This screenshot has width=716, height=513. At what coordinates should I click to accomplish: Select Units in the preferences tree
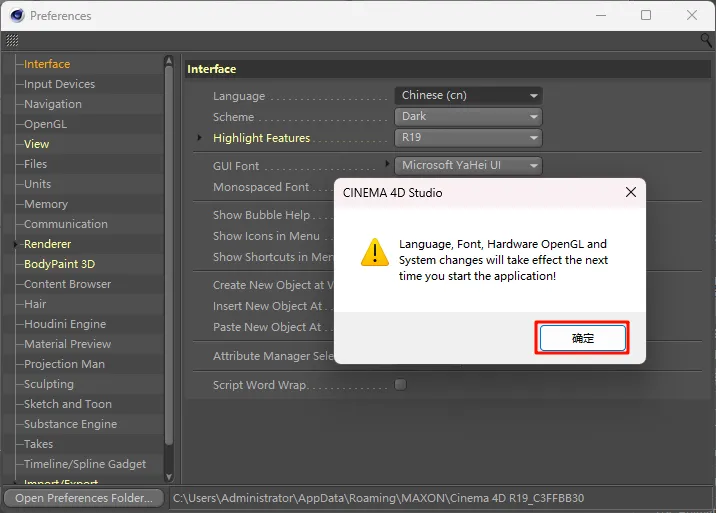click(x=37, y=184)
